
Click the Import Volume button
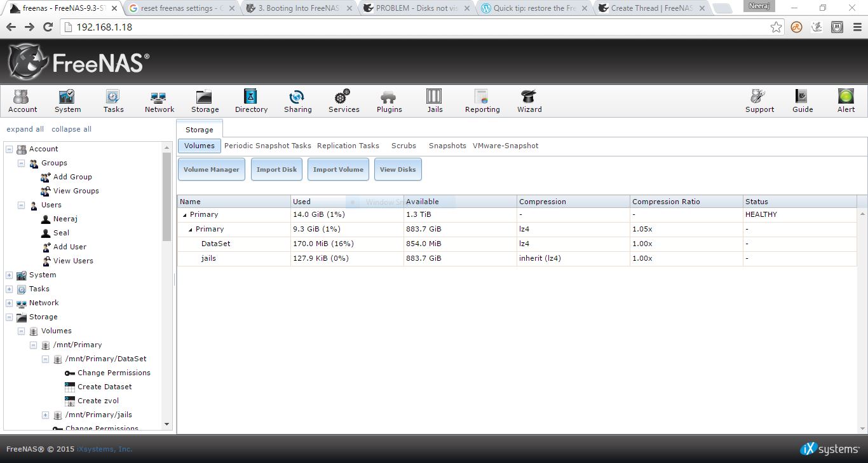[x=338, y=169]
